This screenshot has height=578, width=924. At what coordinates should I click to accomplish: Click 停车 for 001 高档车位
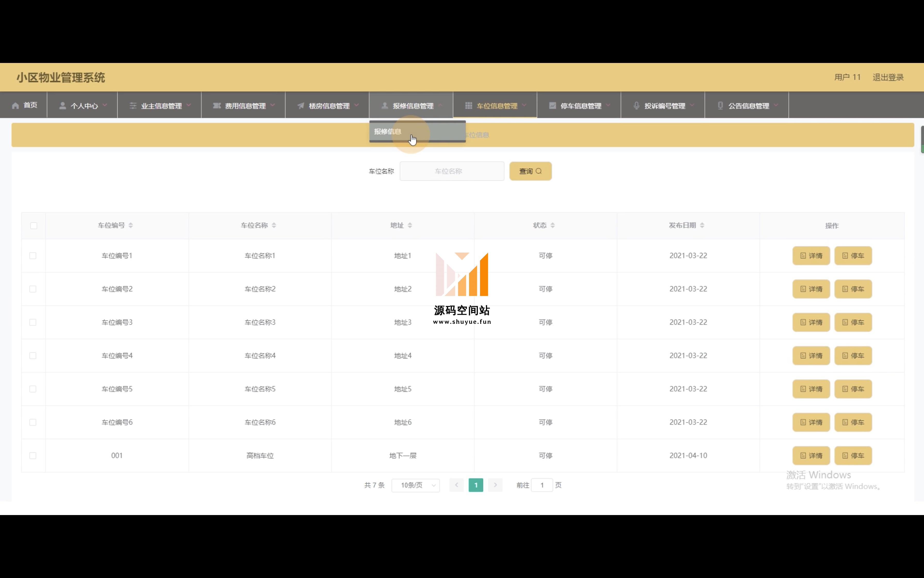click(x=853, y=456)
